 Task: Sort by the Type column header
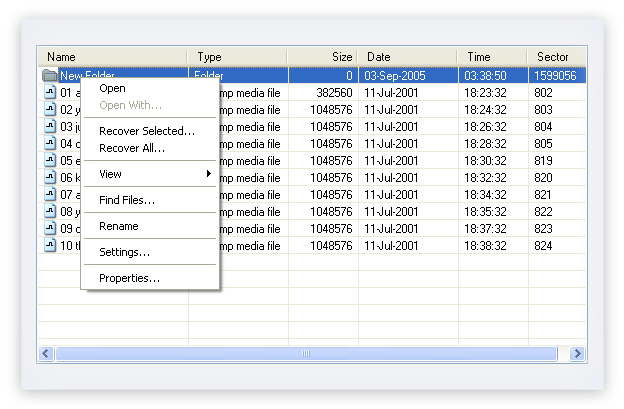coord(237,57)
